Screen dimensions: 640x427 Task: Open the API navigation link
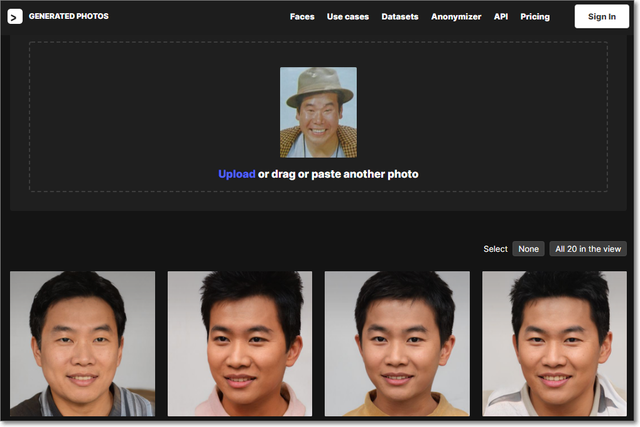click(501, 17)
